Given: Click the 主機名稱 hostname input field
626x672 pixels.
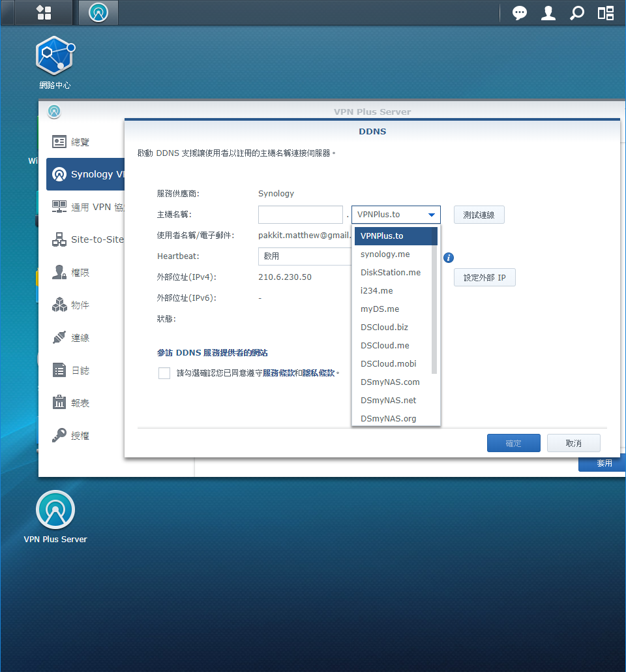Looking at the screenshot, I should 301,215.
